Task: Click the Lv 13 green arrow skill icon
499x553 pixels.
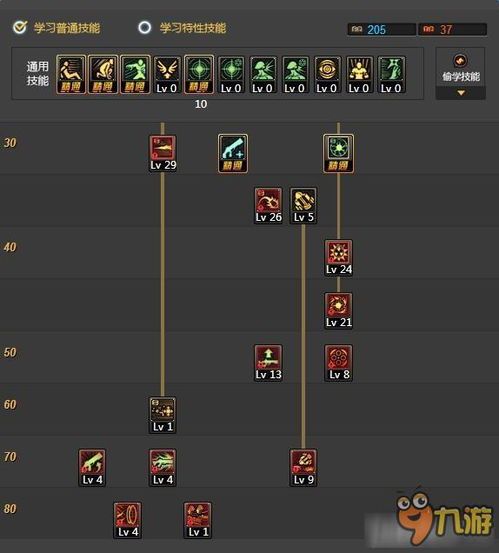Action: [268, 363]
